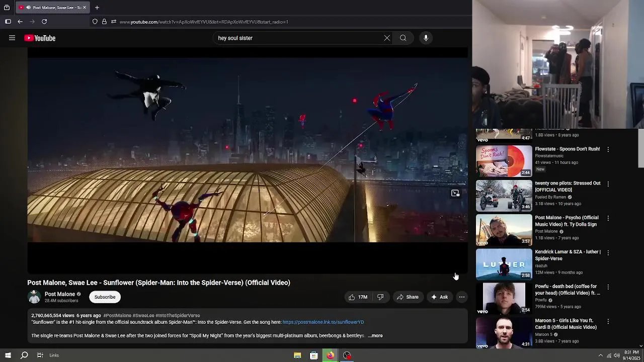
Task: Dislike the video with thumbs down
Action: tap(380, 297)
